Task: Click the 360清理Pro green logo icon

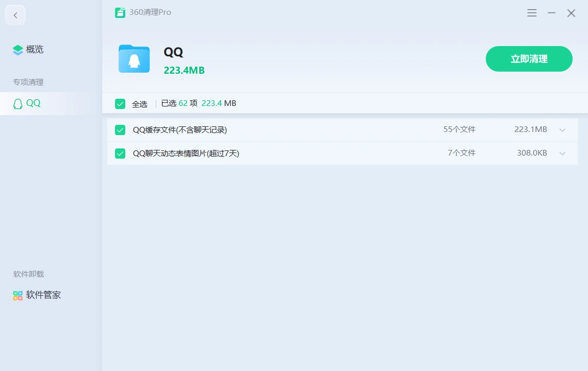Action: 120,13
